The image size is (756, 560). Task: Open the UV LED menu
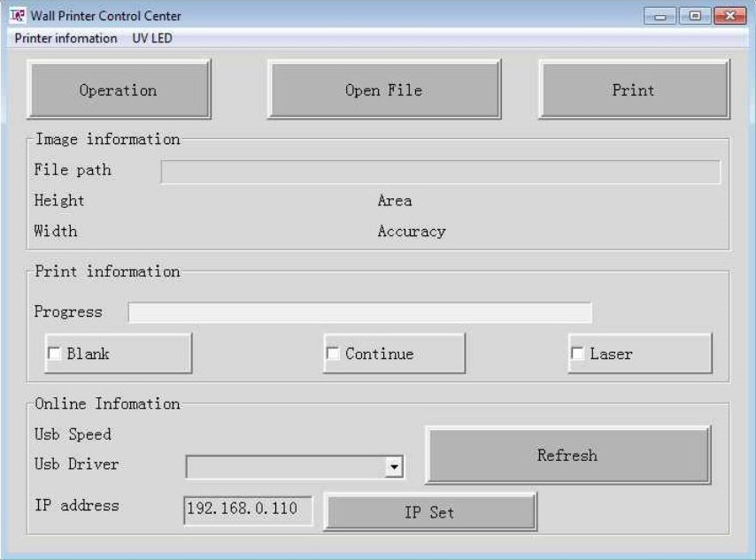[152, 39]
